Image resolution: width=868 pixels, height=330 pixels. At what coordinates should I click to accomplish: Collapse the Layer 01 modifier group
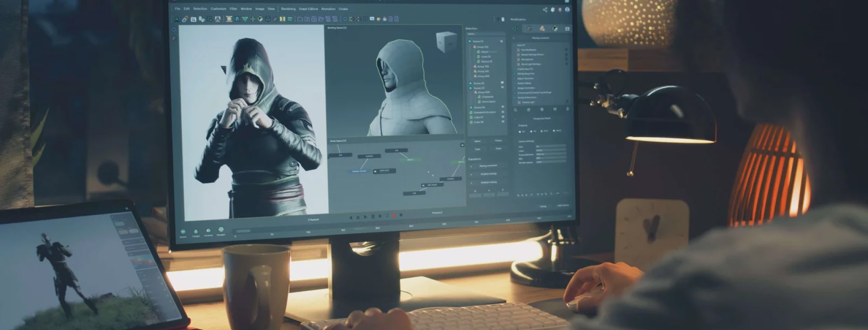pos(514,45)
